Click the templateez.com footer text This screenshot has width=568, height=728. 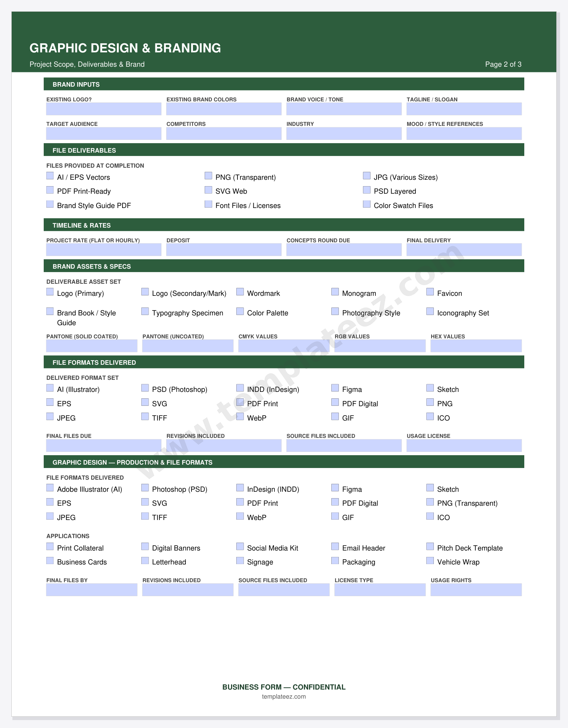click(x=284, y=697)
